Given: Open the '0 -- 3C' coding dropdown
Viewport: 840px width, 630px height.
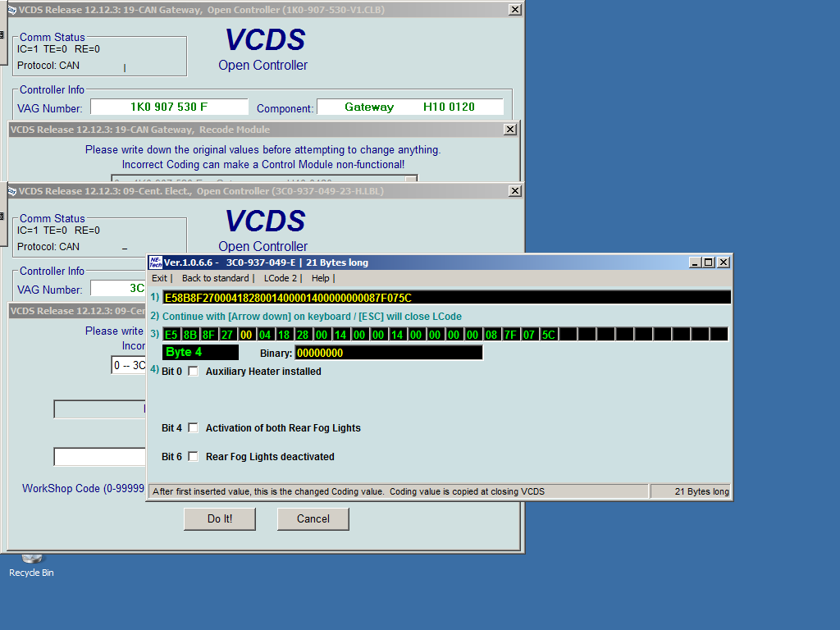Looking at the screenshot, I should pos(129,365).
